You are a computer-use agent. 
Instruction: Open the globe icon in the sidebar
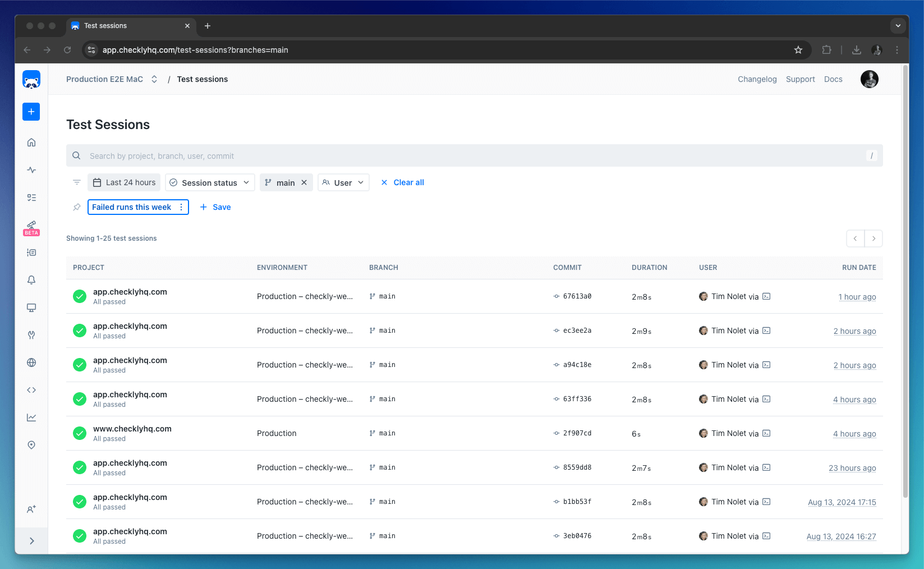(x=31, y=362)
